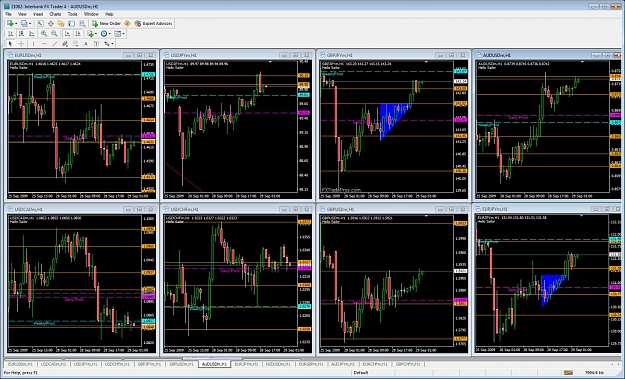
Task: Zoom in on the chart
Action: (44, 34)
